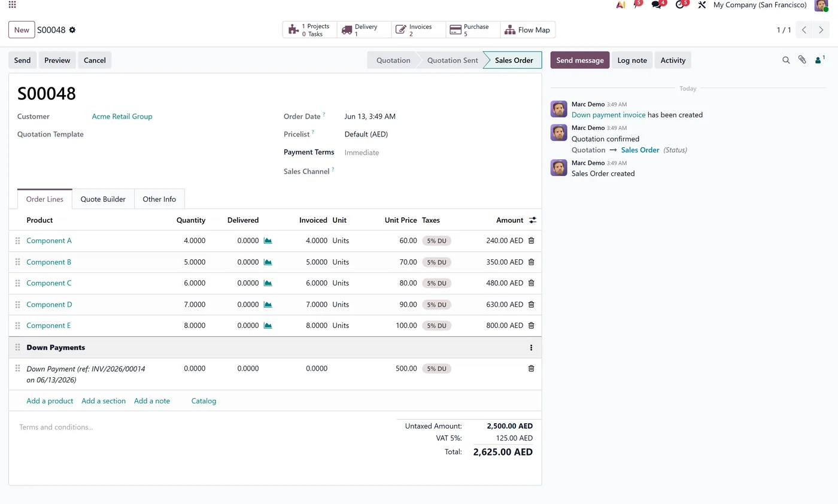This screenshot has height=504, width=838.
Task: Open the Invoices smart button
Action: pyautogui.click(x=418, y=30)
